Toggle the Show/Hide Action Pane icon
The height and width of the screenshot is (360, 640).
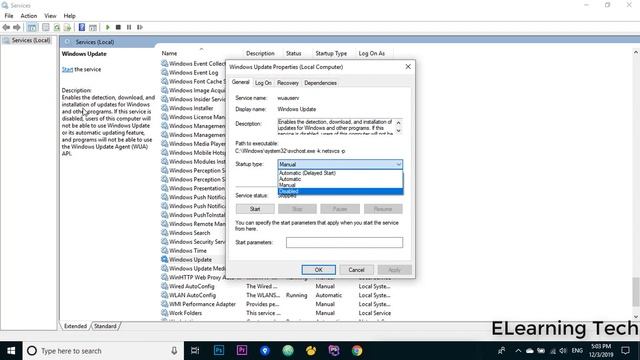(x=93, y=27)
